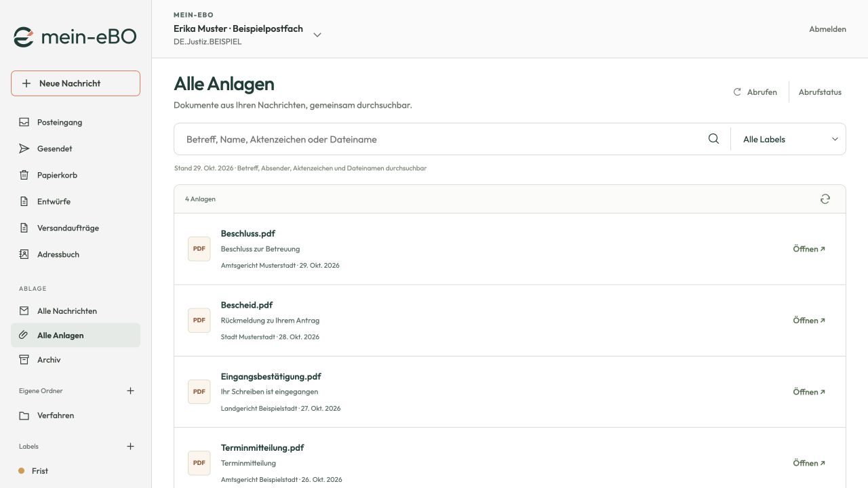Click Abmelden to log out
The height and width of the screenshot is (488, 868).
point(827,29)
